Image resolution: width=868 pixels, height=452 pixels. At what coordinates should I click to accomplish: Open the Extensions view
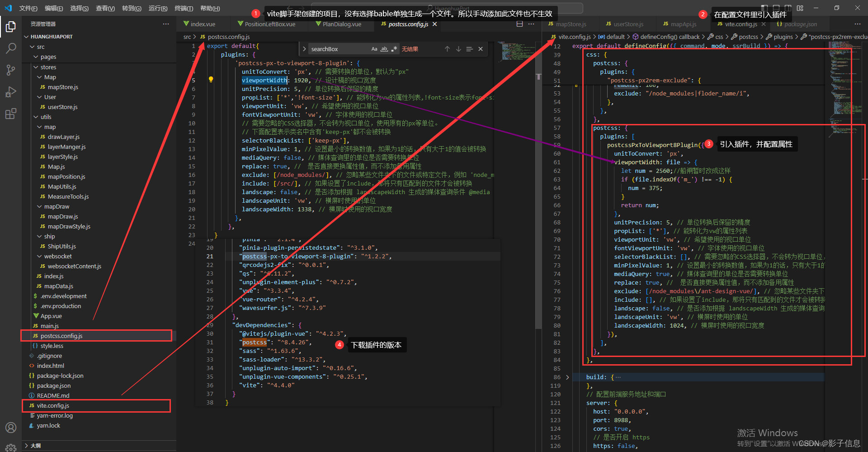click(11, 114)
